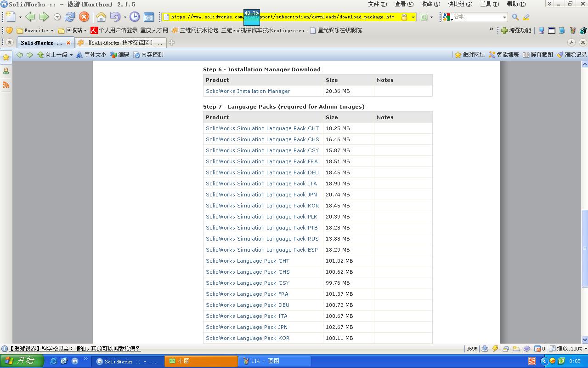This screenshot has height=368, width=588.
Task: Open the 工具(T) menu
Action: click(x=490, y=4)
